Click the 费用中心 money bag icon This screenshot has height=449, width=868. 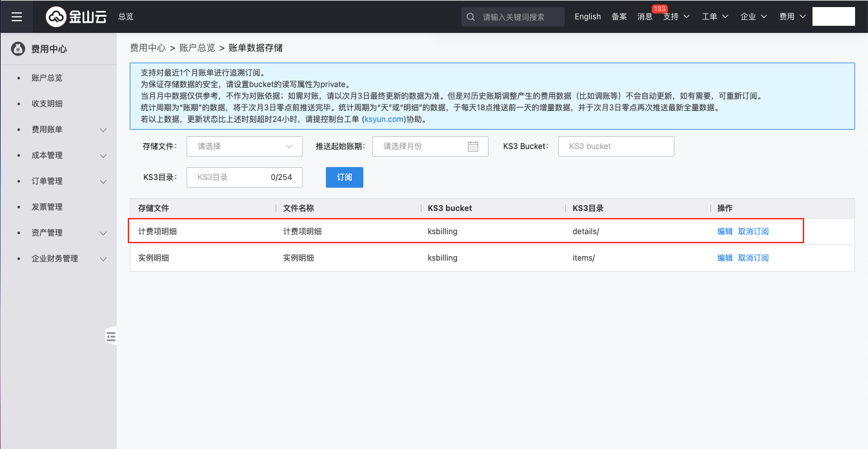[x=19, y=49]
